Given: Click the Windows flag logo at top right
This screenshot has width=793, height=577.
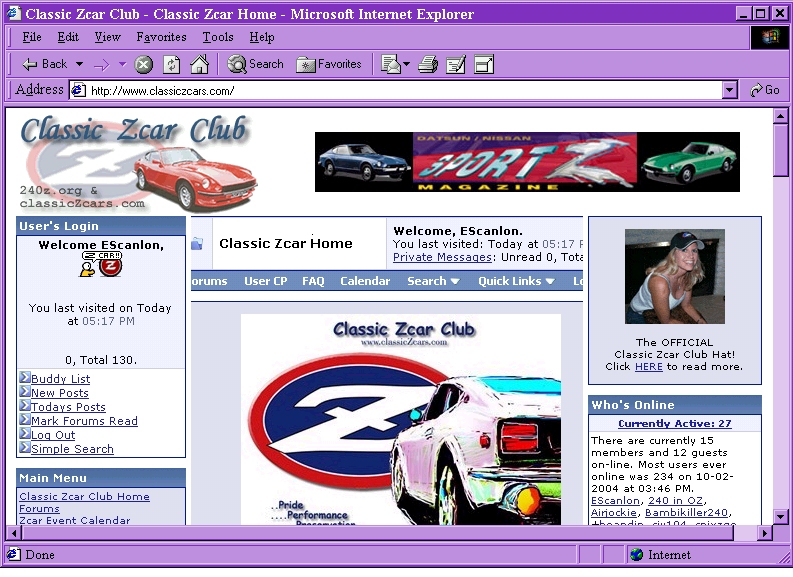Looking at the screenshot, I should (x=769, y=37).
